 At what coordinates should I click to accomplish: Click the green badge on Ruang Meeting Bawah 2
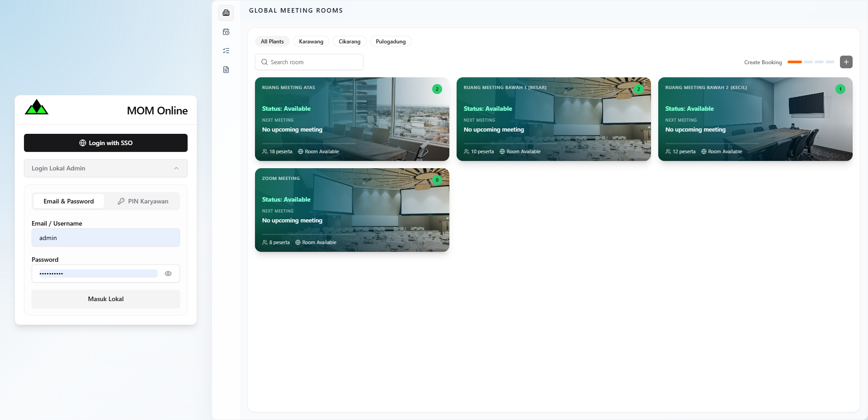840,89
